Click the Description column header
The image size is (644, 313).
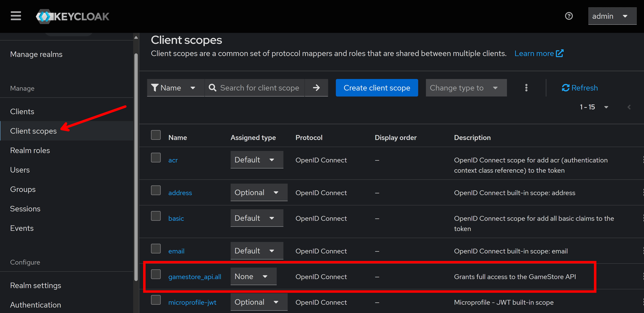pyautogui.click(x=472, y=138)
